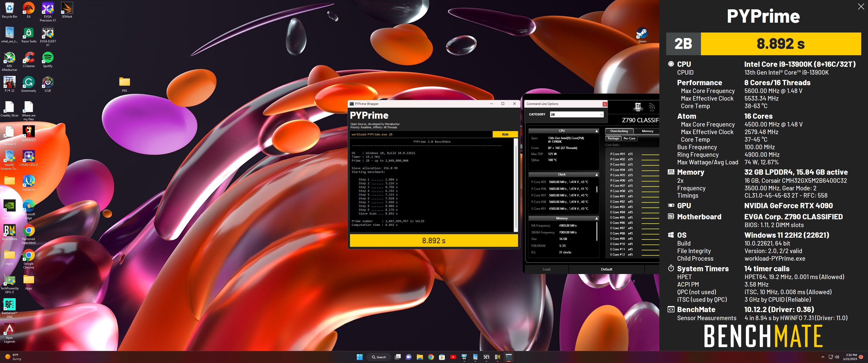Open Microsoft Store from the taskbar
The width and height of the screenshot is (868, 363).
(442, 357)
